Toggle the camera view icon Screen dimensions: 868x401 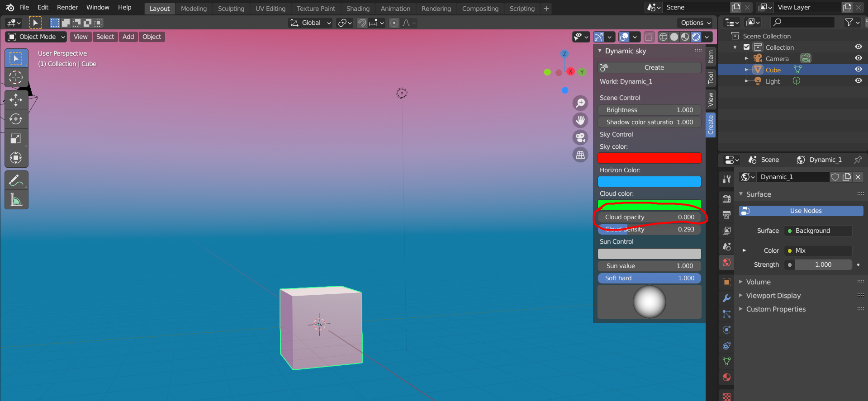pos(580,137)
